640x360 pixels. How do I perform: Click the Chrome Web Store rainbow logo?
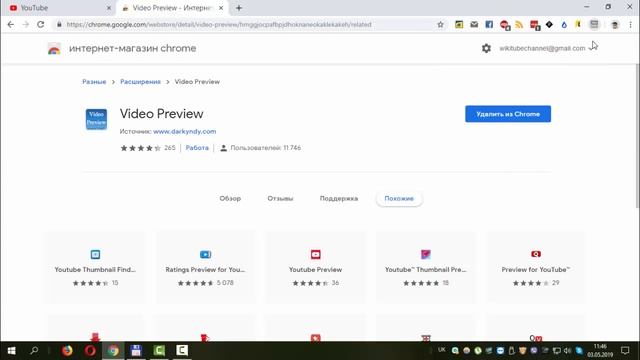pos(54,49)
